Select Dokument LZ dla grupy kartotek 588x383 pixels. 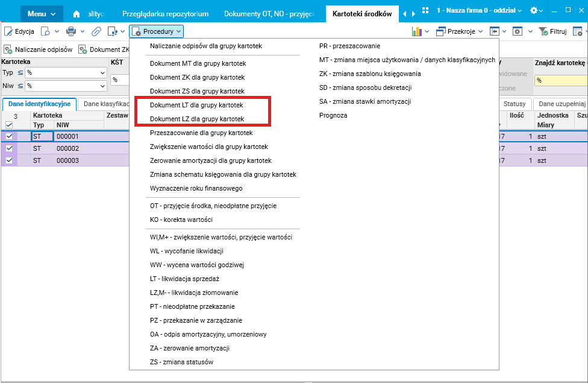(x=197, y=119)
